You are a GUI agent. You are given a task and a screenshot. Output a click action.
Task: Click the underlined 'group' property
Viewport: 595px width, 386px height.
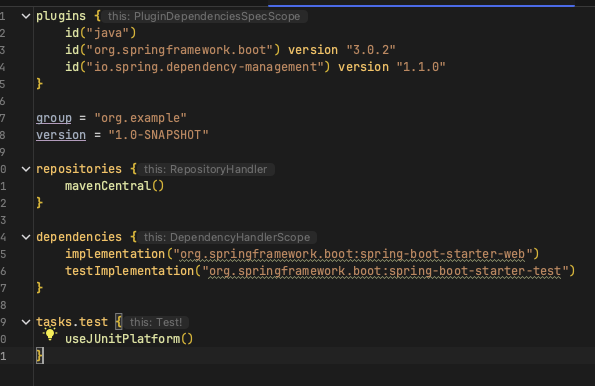pyautogui.click(x=54, y=118)
